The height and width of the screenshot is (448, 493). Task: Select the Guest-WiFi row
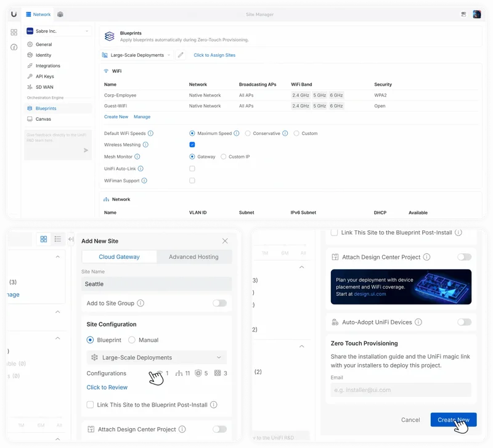(x=290, y=106)
